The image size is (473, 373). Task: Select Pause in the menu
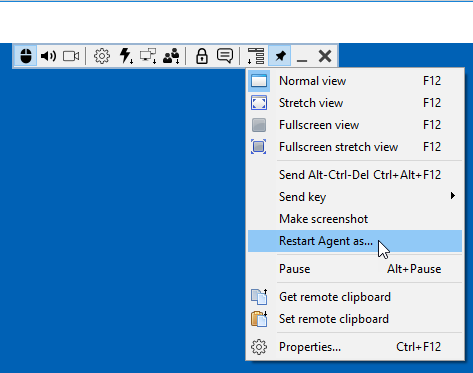[x=355, y=269]
